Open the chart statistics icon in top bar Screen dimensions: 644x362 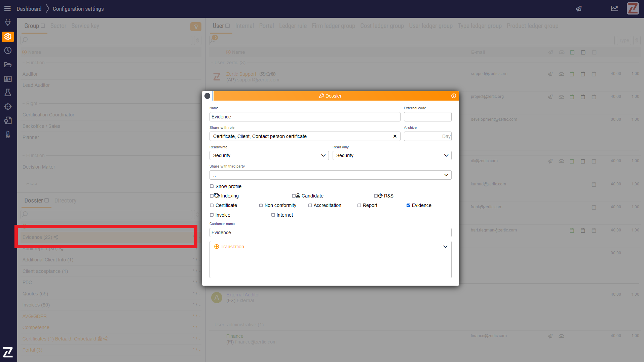point(614,9)
